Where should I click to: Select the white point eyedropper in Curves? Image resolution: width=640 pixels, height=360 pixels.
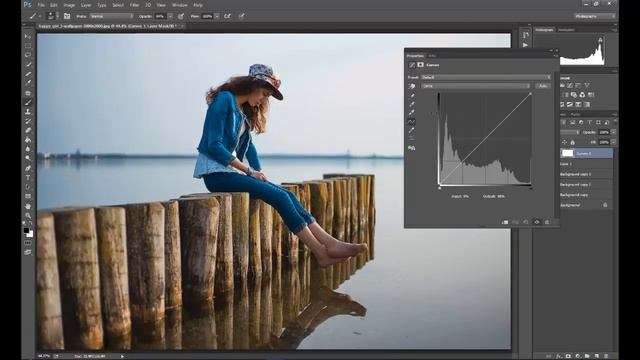(x=412, y=113)
